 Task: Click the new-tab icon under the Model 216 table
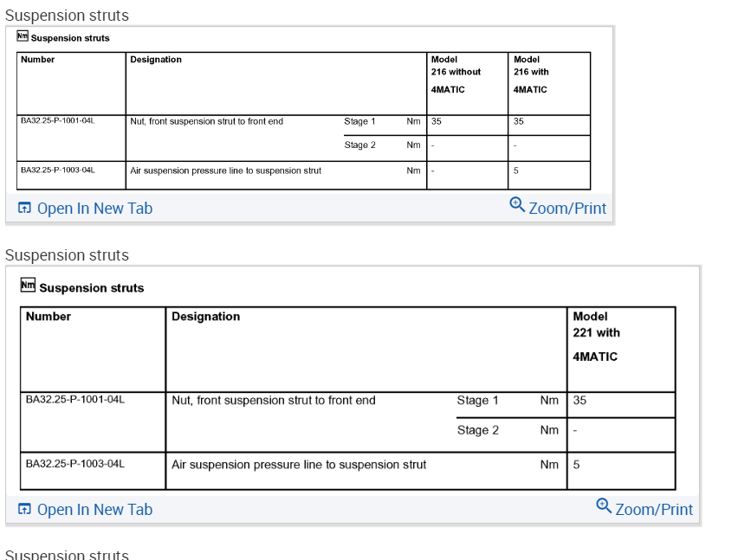click(24, 209)
